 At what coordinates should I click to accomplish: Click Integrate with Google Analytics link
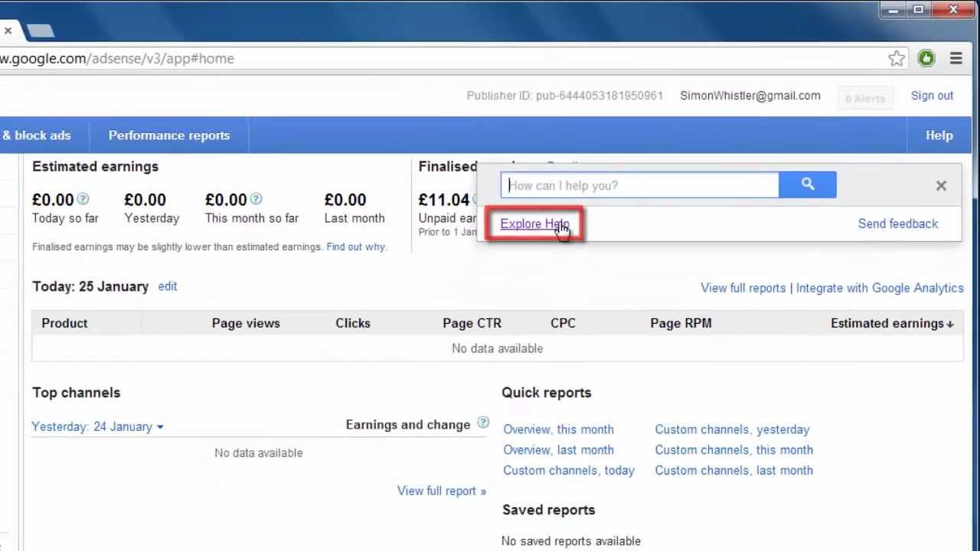pyautogui.click(x=880, y=288)
